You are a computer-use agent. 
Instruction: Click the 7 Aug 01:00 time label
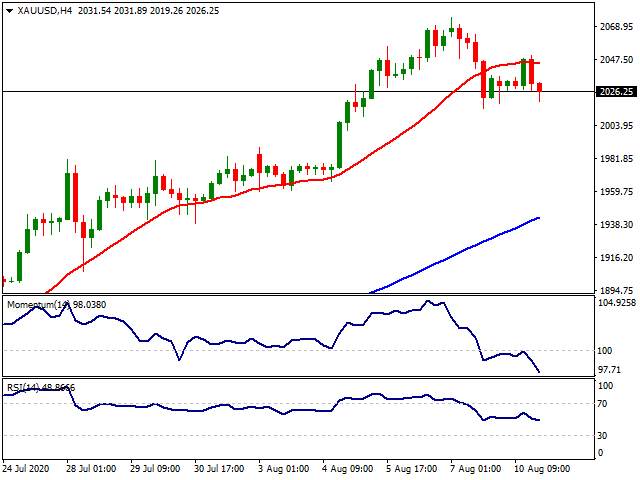pos(476,468)
